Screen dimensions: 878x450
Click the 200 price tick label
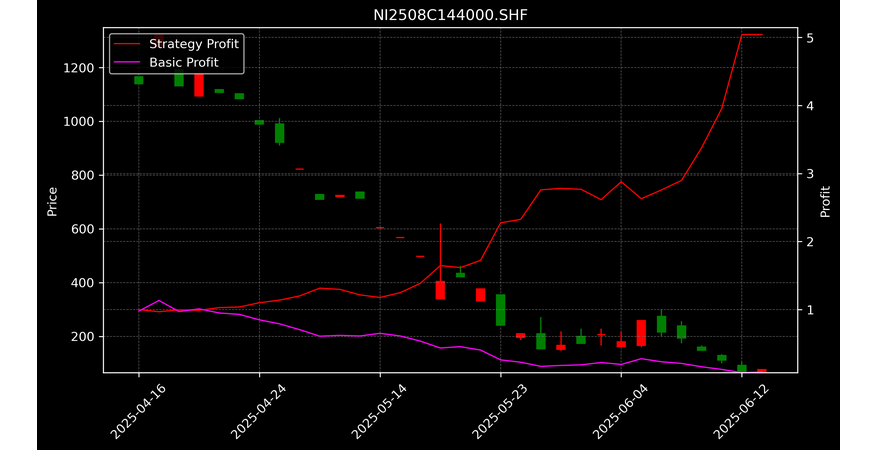click(x=85, y=337)
